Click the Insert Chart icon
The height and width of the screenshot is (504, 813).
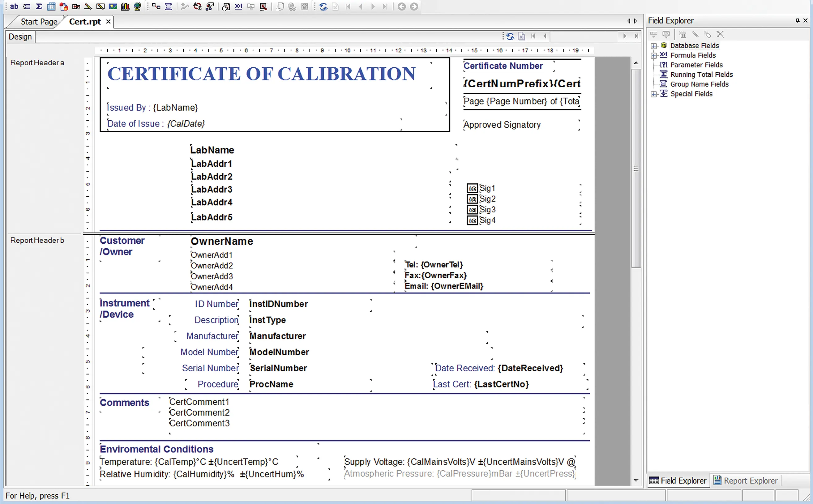pos(126,6)
